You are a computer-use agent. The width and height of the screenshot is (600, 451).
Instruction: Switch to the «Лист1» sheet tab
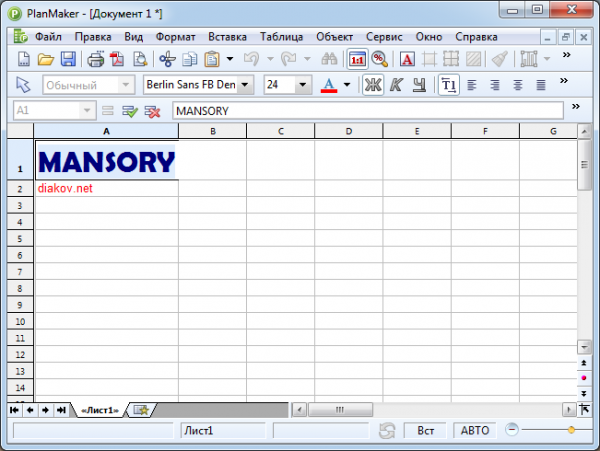pos(100,410)
